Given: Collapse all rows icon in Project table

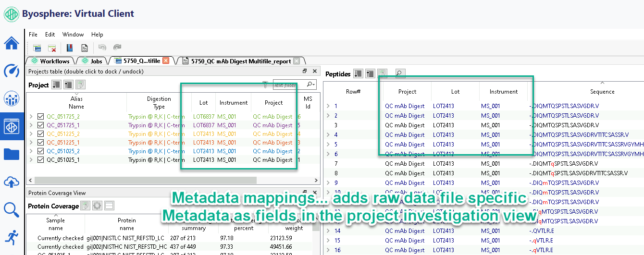Looking at the screenshot, I should 68,85.
